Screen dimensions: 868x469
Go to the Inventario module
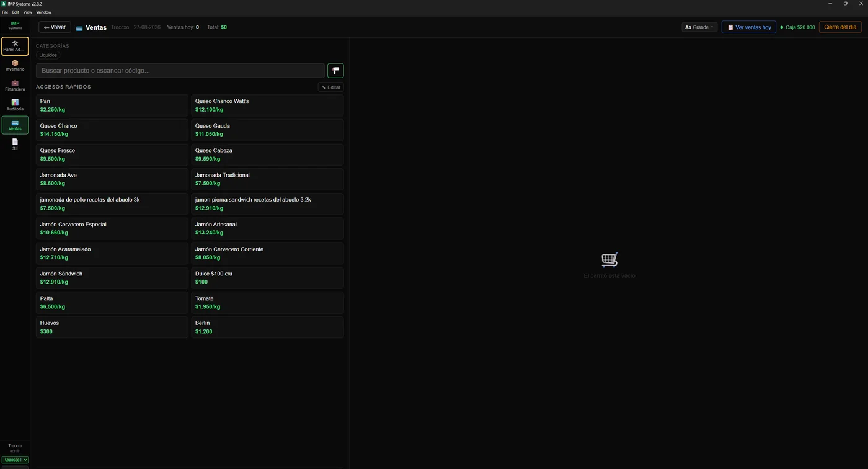[x=15, y=66]
